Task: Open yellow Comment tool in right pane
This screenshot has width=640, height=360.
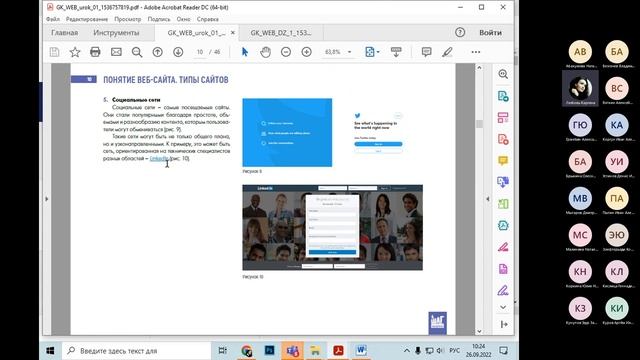Action: (503, 160)
